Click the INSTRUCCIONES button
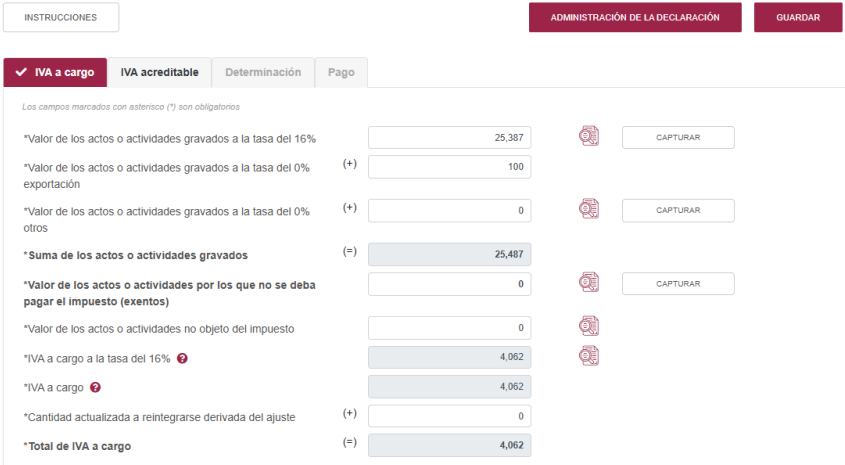Screen dimensions: 845x465 click(x=60, y=17)
